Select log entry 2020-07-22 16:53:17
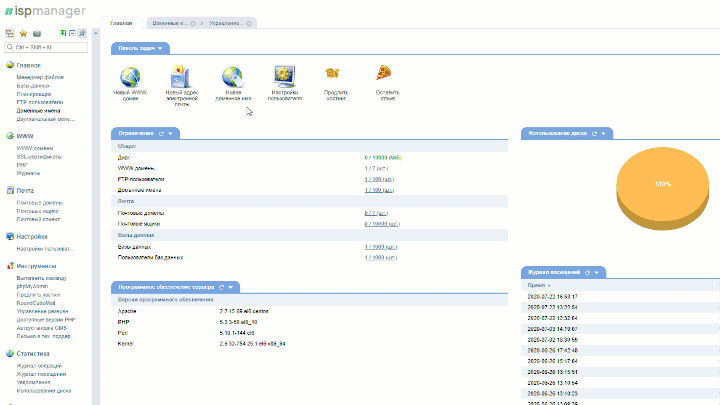 (x=620, y=297)
